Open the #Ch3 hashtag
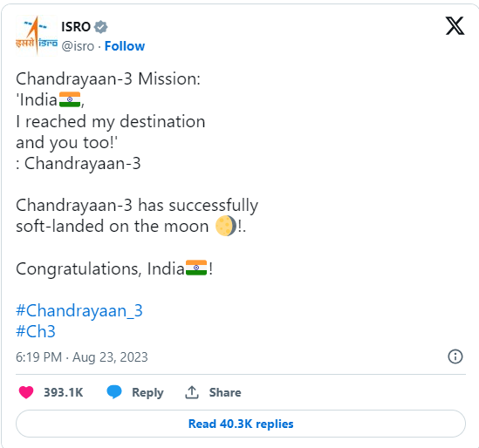The width and height of the screenshot is (479, 448). coord(36,331)
